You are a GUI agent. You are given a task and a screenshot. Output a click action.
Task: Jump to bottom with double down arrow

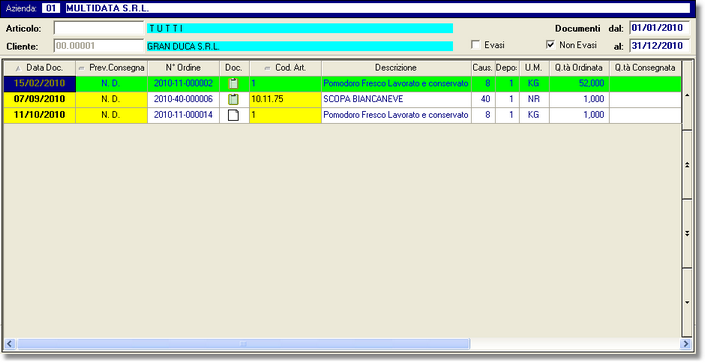coord(687,233)
